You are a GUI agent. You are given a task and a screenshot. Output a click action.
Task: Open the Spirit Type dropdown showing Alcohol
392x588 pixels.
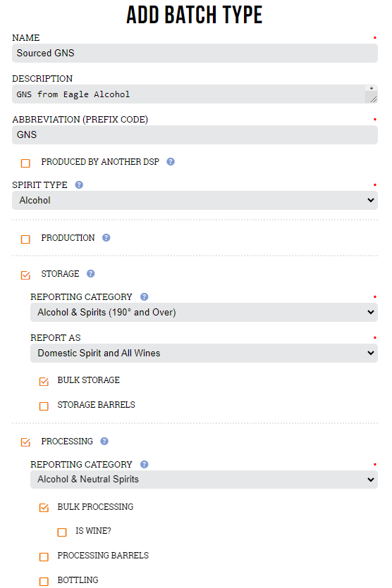point(195,200)
